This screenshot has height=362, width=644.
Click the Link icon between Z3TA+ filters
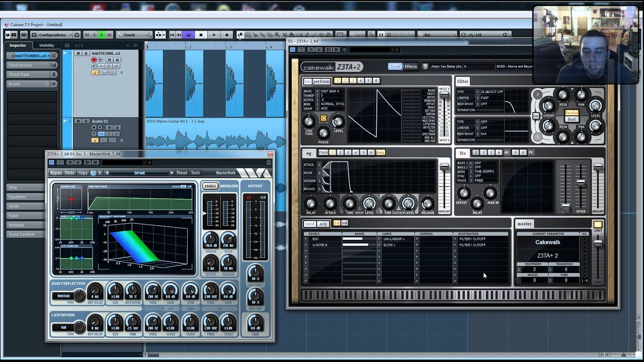[536, 116]
